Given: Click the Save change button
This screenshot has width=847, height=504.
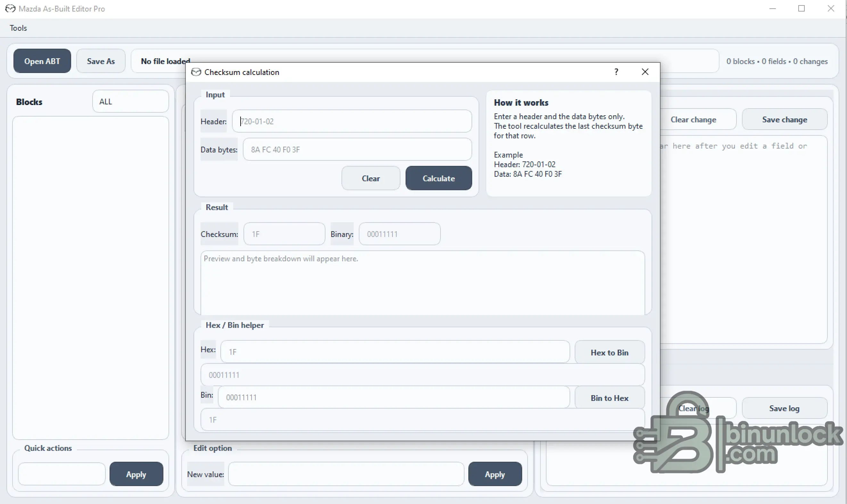Looking at the screenshot, I should 785,119.
